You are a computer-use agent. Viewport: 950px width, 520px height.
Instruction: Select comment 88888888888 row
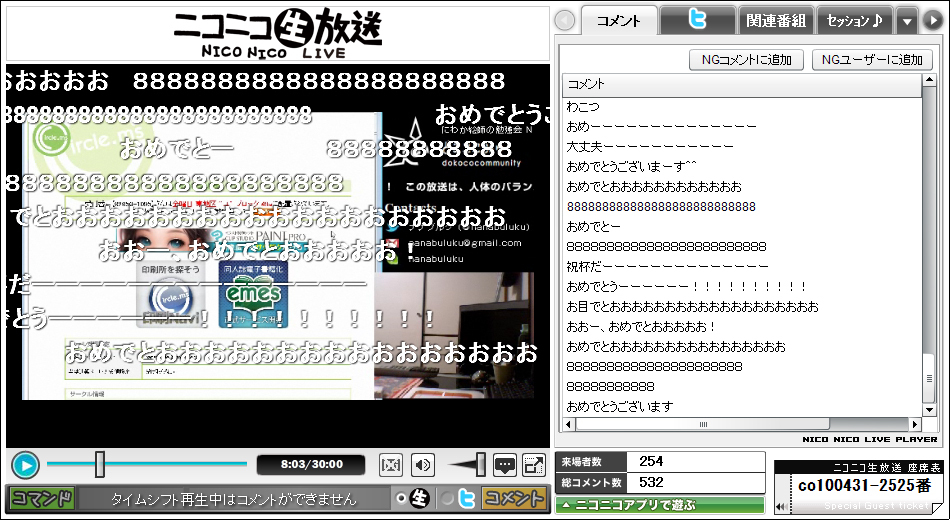click(742, 387)
